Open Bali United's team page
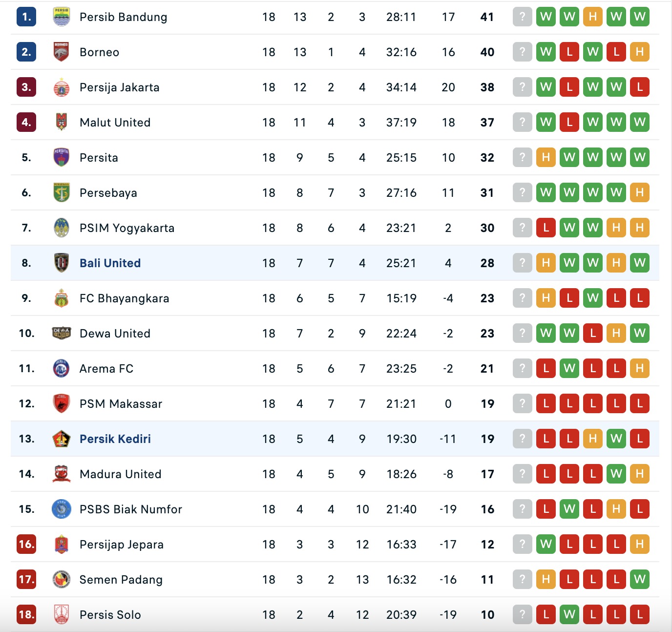The width and height of the screenshot is (672, 632). (109, 263)
